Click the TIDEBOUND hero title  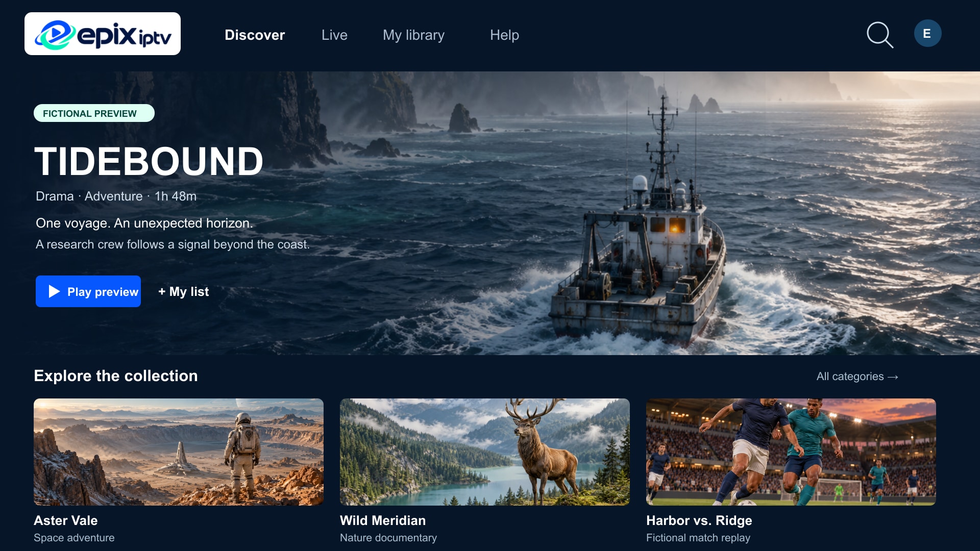click(x=149, y=162)
